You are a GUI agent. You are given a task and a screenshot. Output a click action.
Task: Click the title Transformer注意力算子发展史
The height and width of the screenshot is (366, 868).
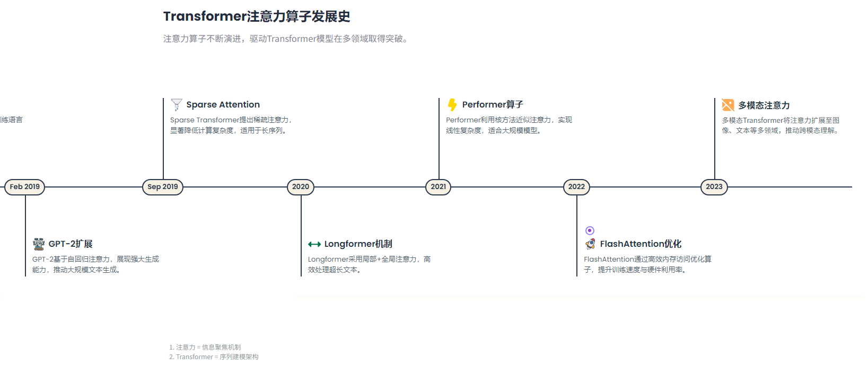point(257,16)
